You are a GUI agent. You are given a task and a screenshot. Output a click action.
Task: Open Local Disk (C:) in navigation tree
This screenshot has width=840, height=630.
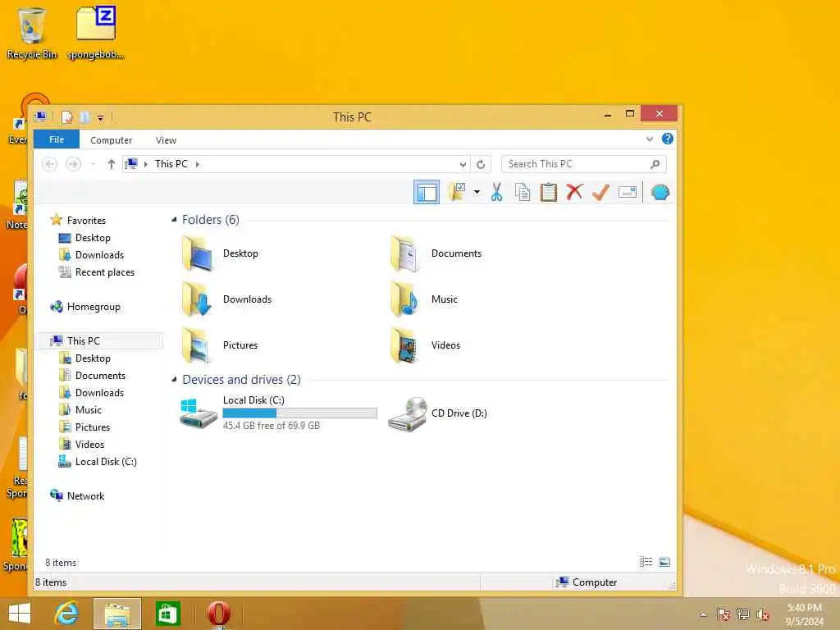point(97,461)
